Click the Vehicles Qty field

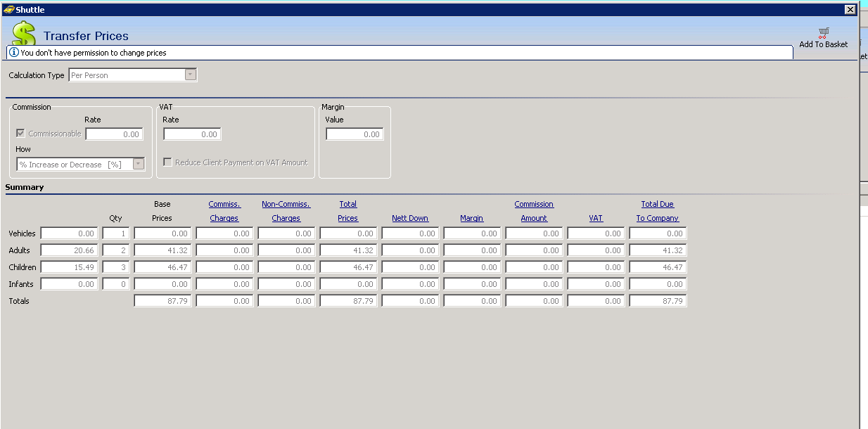click(116, 233)
